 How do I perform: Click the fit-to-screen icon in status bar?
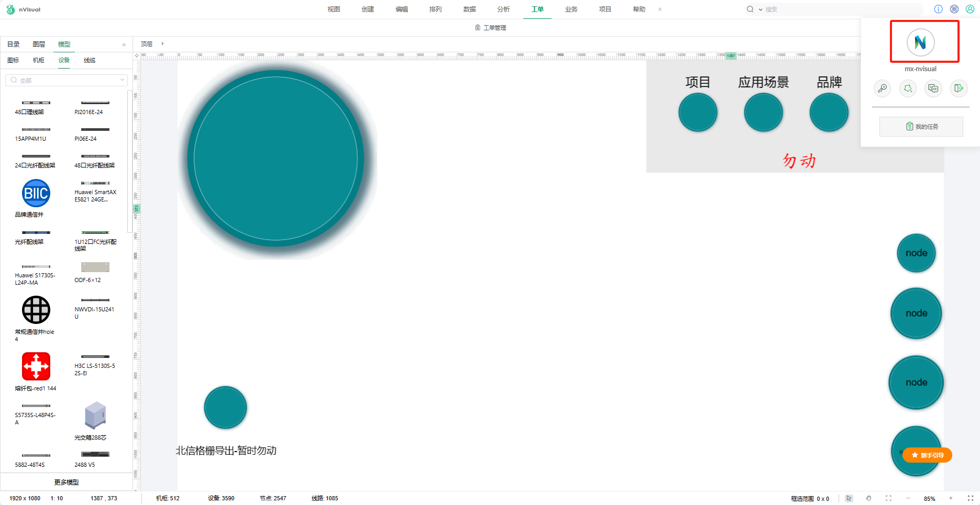pos(888,498)
